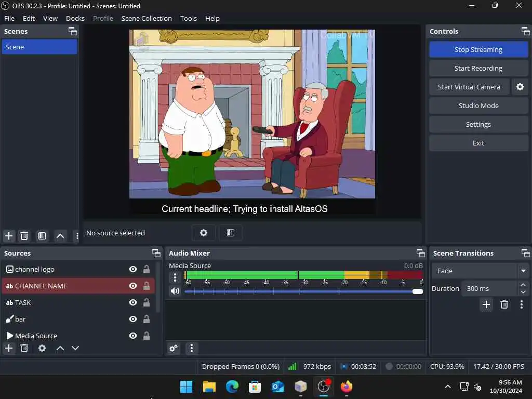Open transition properties three-dot menu

click(522, 304)
